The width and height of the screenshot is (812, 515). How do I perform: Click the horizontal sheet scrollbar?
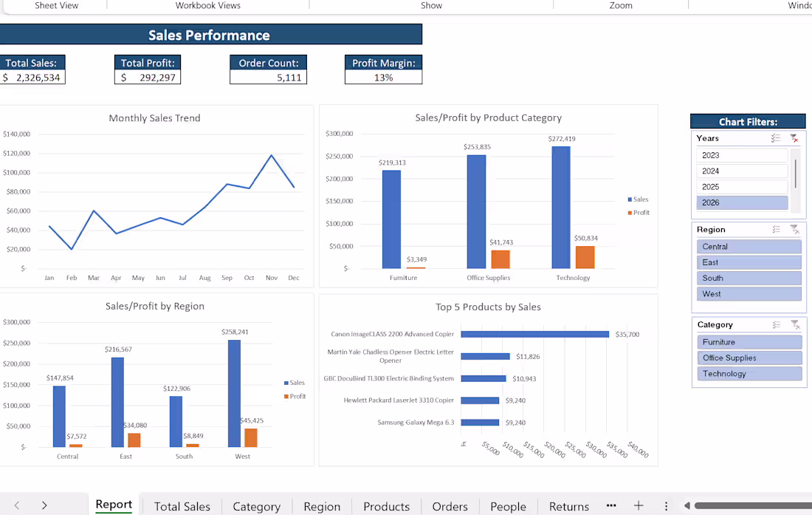[x=753, y=505]
